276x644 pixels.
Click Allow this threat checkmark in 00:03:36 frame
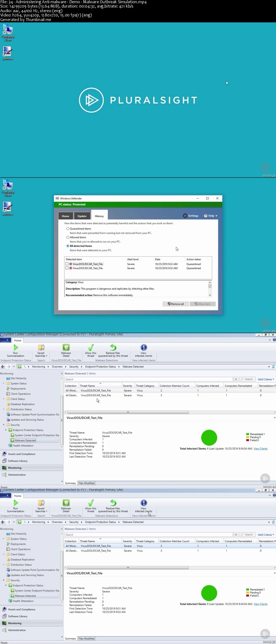[91, 503]
